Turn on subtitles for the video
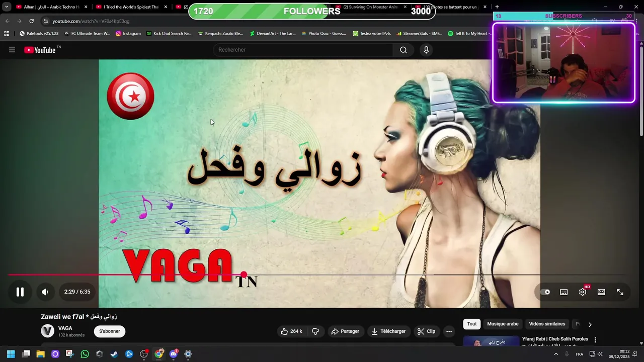 (564, 292)
